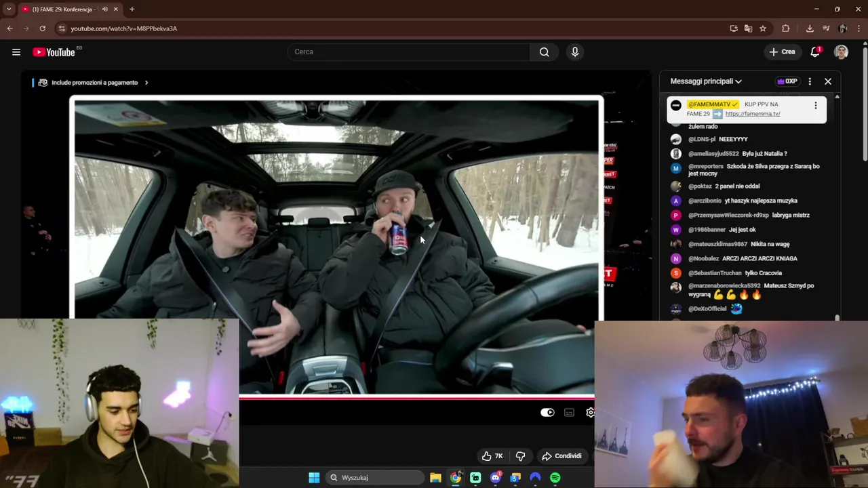The height and width of the screenshot is (488, 868).
Task: Open Spotify from the taskbar
Action: [x=555, y=478]
